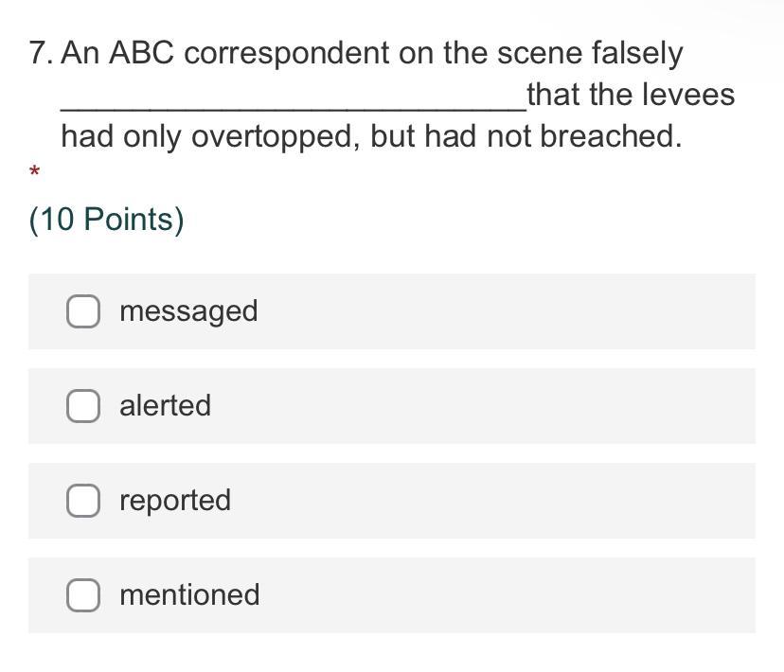Click the 'alerted' answer label text
The image size is (784, 672).
[165, 406]
